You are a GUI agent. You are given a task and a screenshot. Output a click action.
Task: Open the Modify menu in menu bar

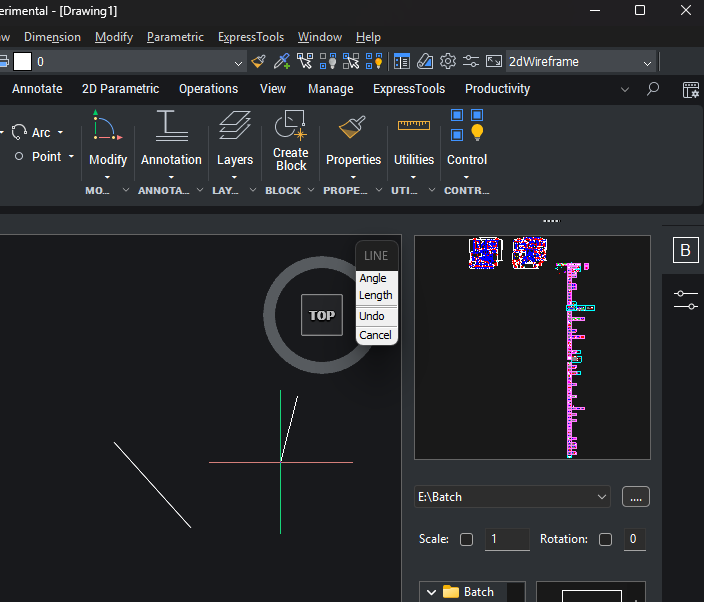[114, 37]
